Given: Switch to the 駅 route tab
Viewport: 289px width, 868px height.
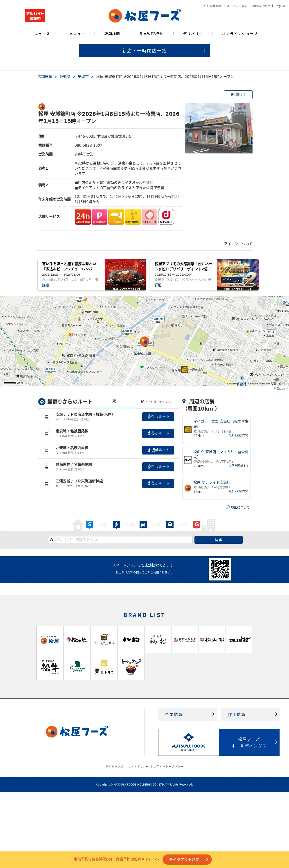Looking at the screenshot, I should point(114,402).
